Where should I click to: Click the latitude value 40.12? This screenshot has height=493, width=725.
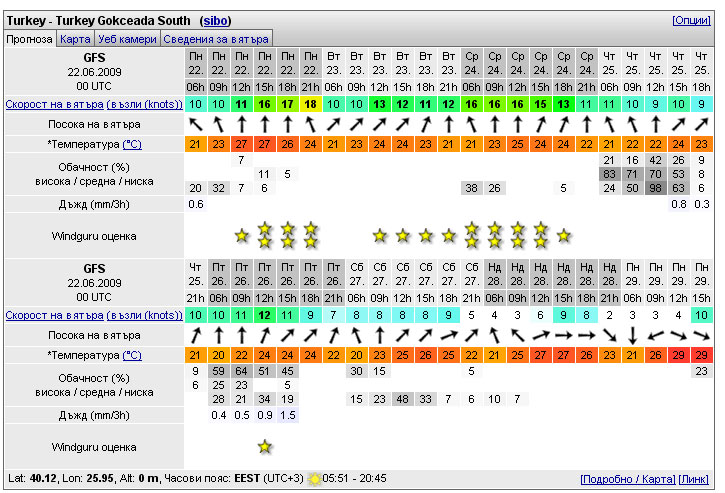point(43,478)
